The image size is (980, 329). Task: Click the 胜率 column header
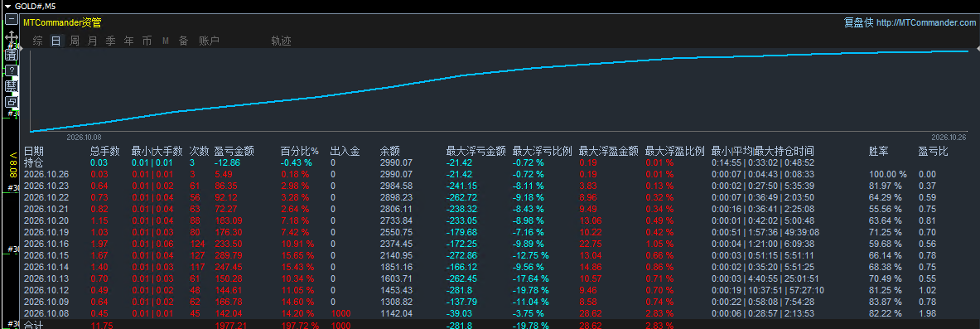[x=879, y=151]
